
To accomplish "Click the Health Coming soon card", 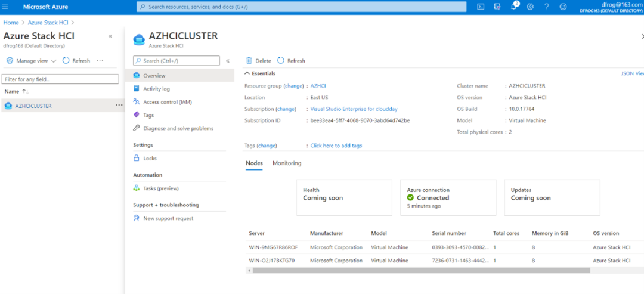I will pos(344,197).
